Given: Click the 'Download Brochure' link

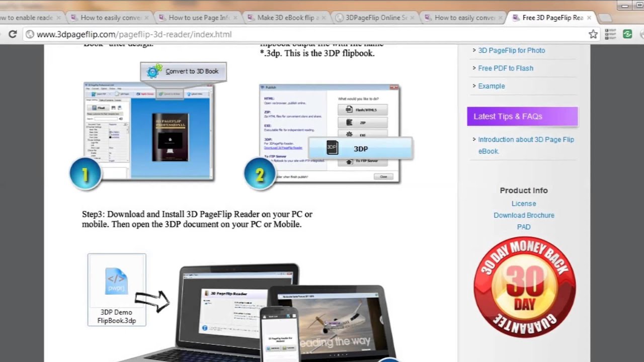Looking at the screenshot, I should (524, 215).
